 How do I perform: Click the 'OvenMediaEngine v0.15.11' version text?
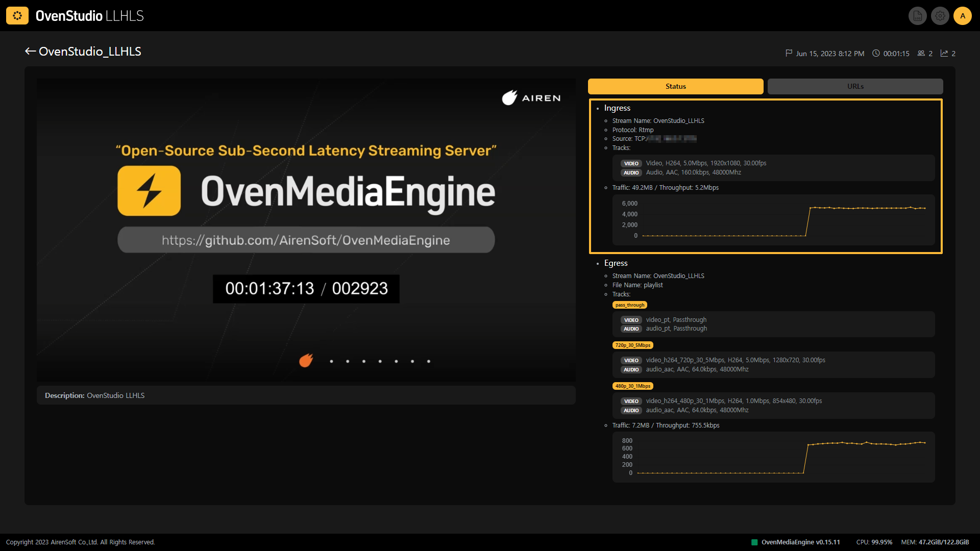coord(800,542)
